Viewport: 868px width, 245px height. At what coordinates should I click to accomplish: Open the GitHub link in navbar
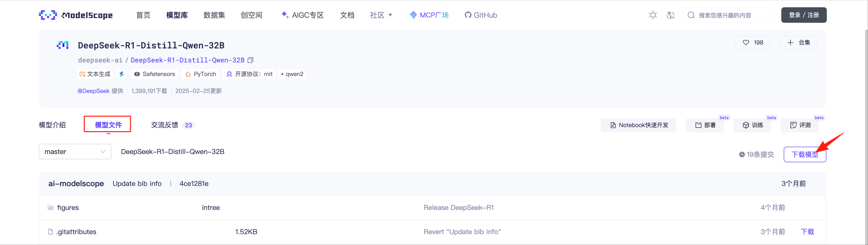coord(481,15)
